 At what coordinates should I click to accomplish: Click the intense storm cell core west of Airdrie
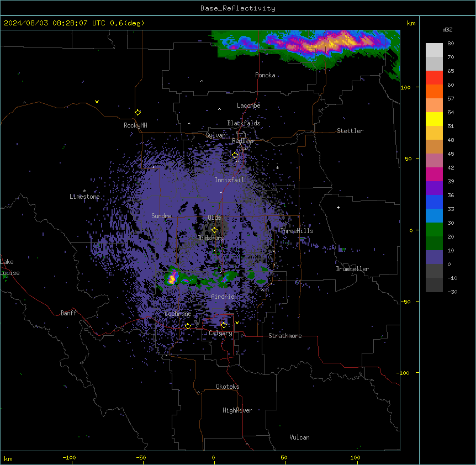(172, 278)
